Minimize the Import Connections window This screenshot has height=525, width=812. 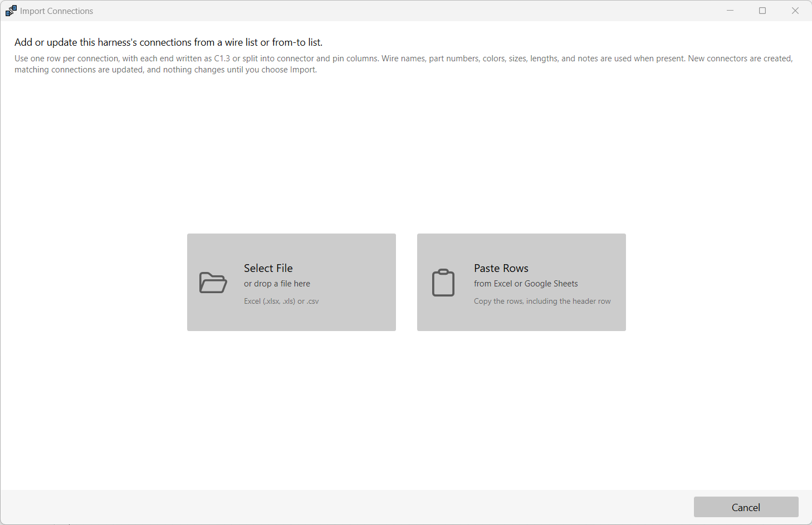coord(730,11)
